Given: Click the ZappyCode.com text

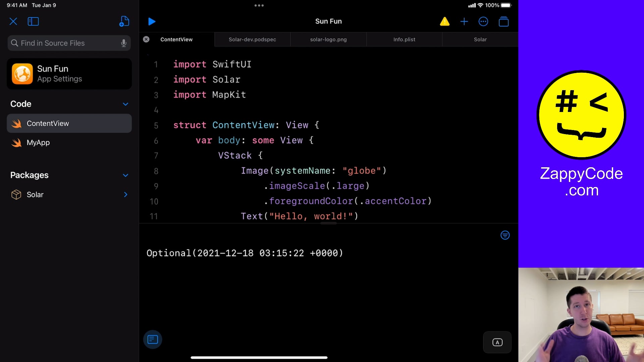Looking at the screenshot, I should coord(581,182).
